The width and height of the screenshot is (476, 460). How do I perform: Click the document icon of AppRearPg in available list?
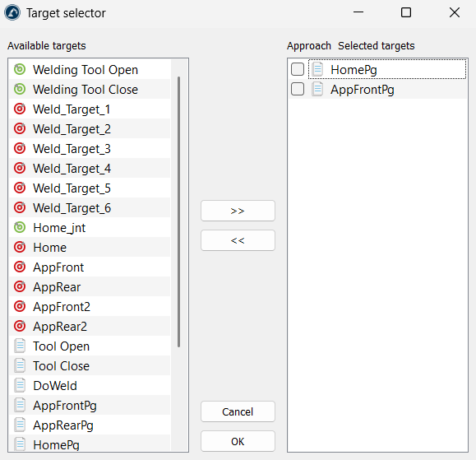pyautogui.click(x=20, y=425)
